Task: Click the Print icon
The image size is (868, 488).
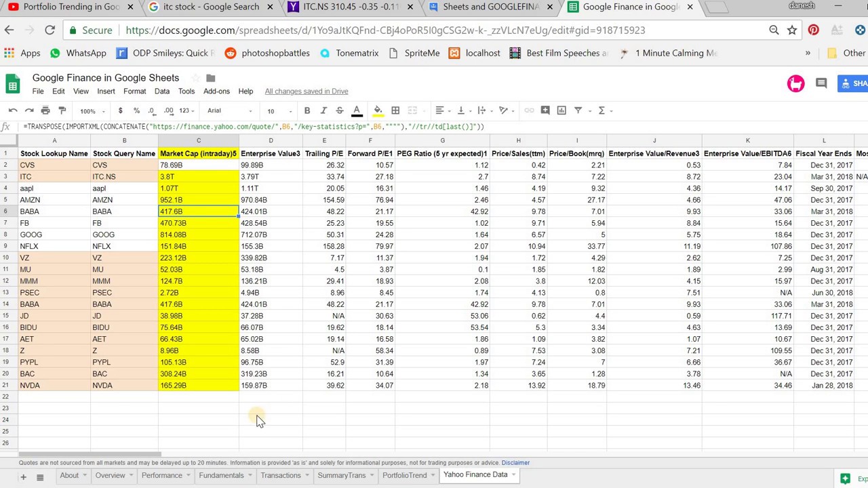Action: [45, 110]
